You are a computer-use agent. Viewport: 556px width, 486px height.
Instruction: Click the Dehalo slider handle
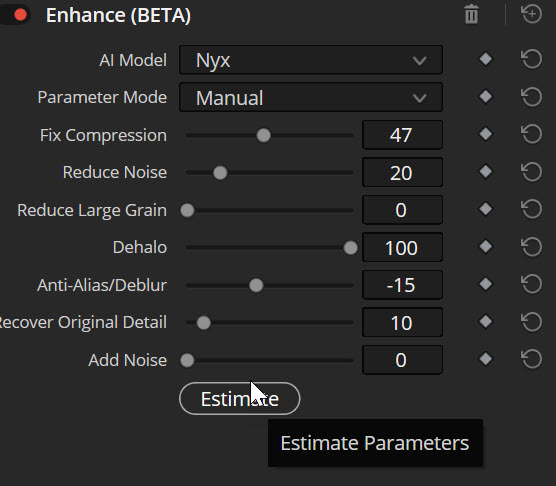pos(351,248)
